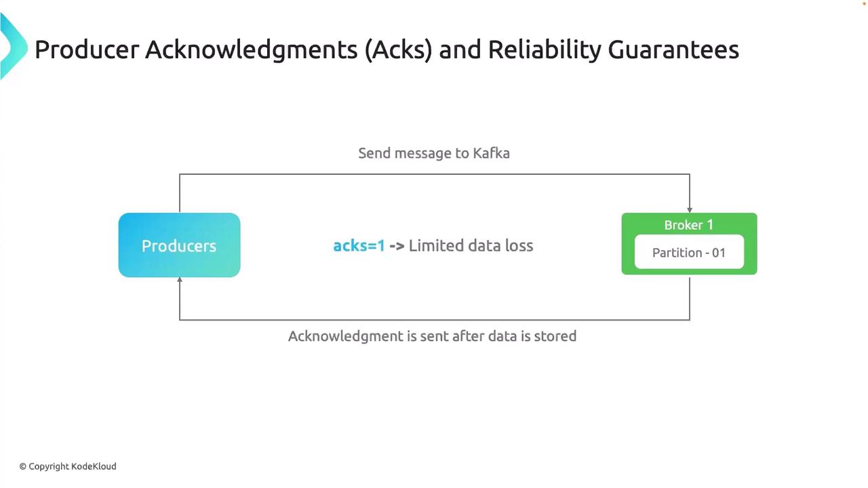The width and height of the screenshot is (868, 488).
Task: Click "(Acks)" in the slide title
Action: pos(398,49)
